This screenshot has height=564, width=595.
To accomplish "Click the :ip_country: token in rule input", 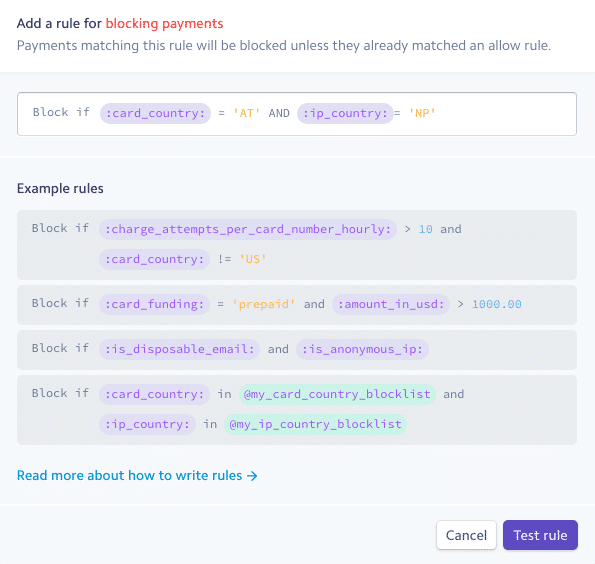I will point(345,113).
